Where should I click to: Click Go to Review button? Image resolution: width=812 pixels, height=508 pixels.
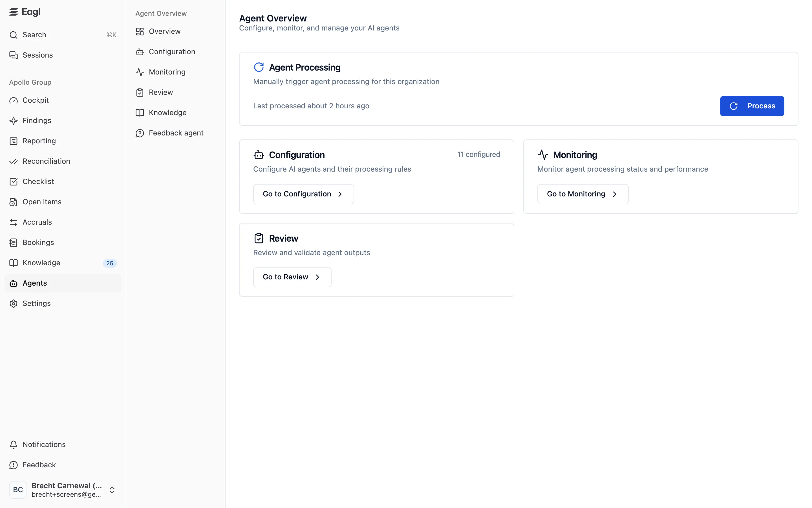tap(292, 277)
